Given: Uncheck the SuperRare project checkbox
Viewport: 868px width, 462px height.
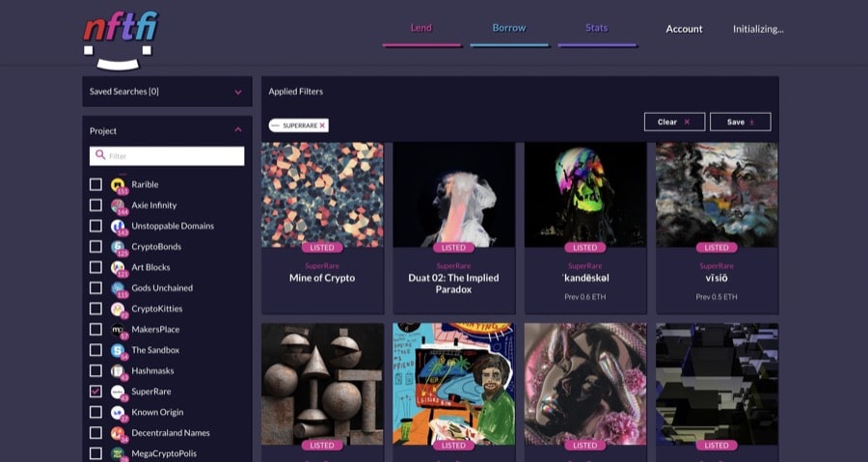Looking at the screenshot, I should (95, 392).
